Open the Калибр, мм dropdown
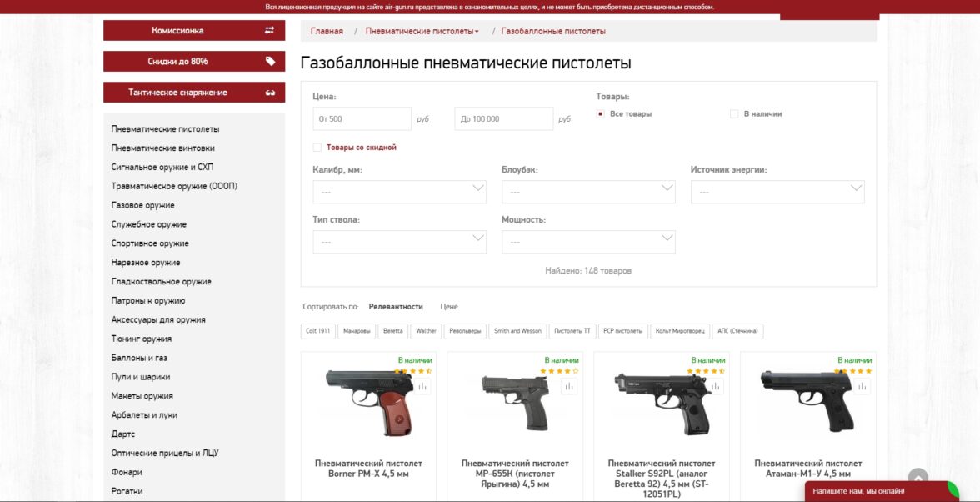The width and height of the screenshot is (980, 502). point(399,192)
